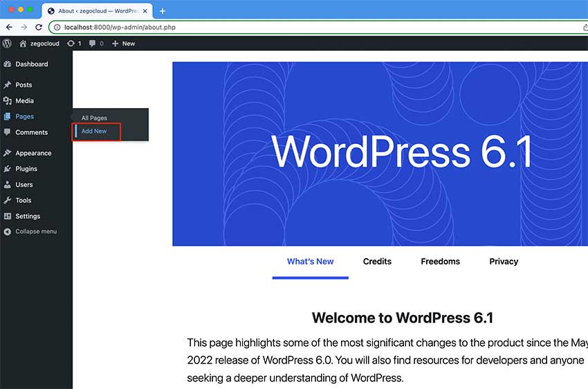Image resolution: width=588 pixels, height=389 pixels.
Task: Switch to the Freedoms tab
Action: tap(440, 262)
